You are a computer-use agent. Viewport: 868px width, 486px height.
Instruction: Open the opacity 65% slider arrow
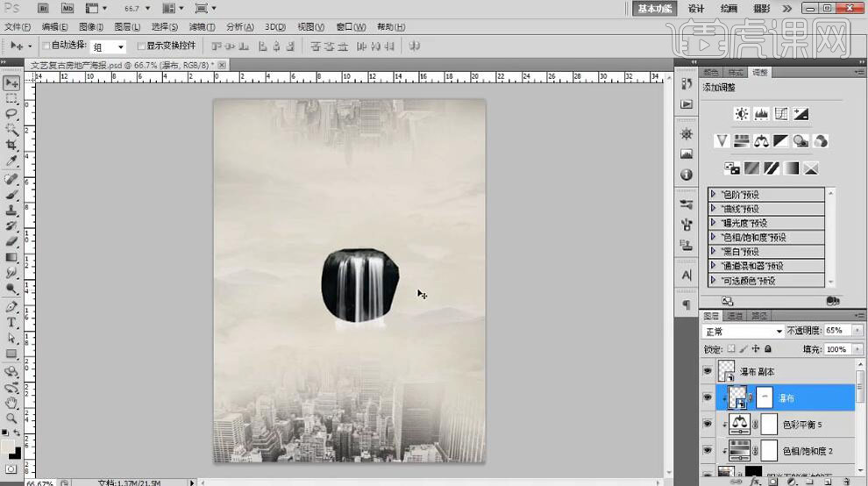tap(857, 330)
